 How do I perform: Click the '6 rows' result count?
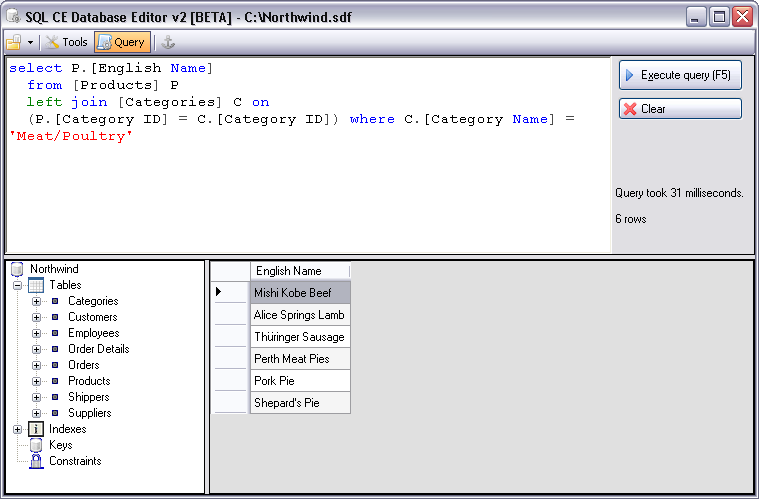[x=631, y=219]
